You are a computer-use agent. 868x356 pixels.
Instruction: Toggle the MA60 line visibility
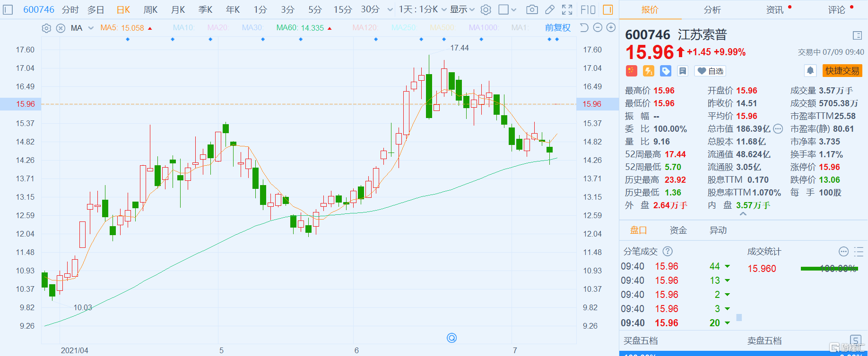(x=304, y=28)
